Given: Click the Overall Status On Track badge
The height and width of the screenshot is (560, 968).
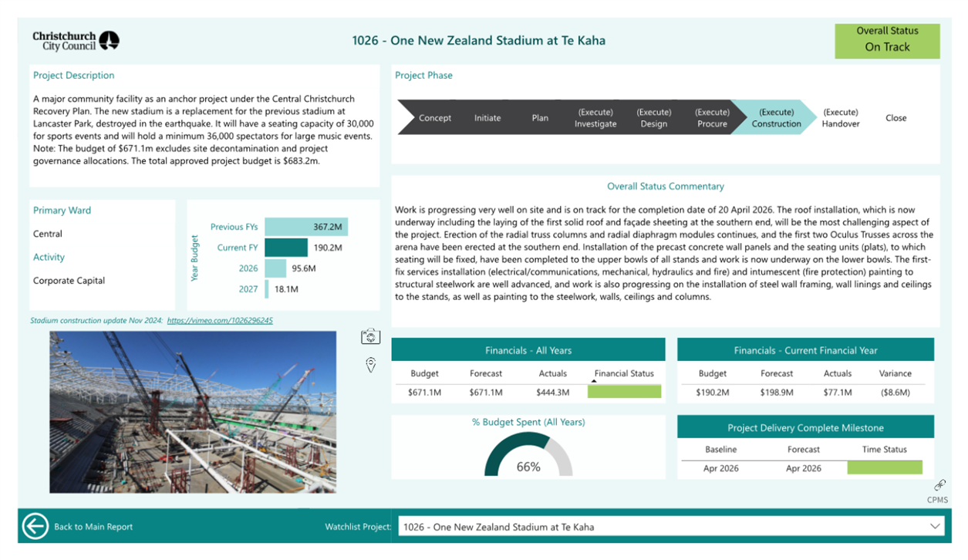Looking at the screenshot, I should pyautogui.click(x=887, y=41).
